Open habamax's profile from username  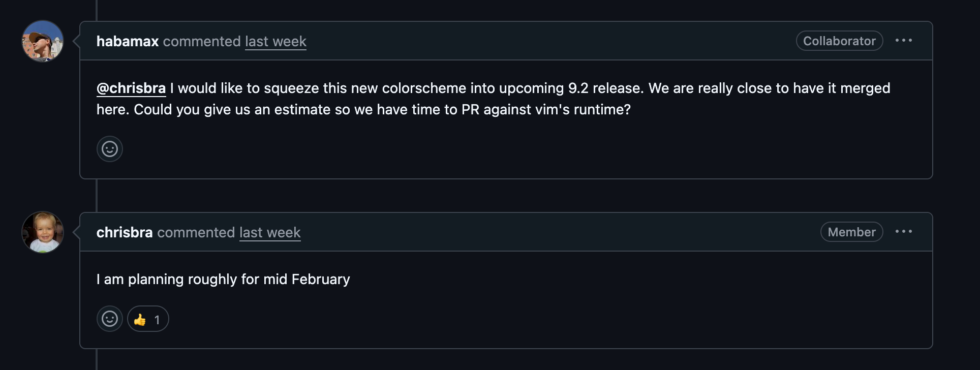click(128, 41)
